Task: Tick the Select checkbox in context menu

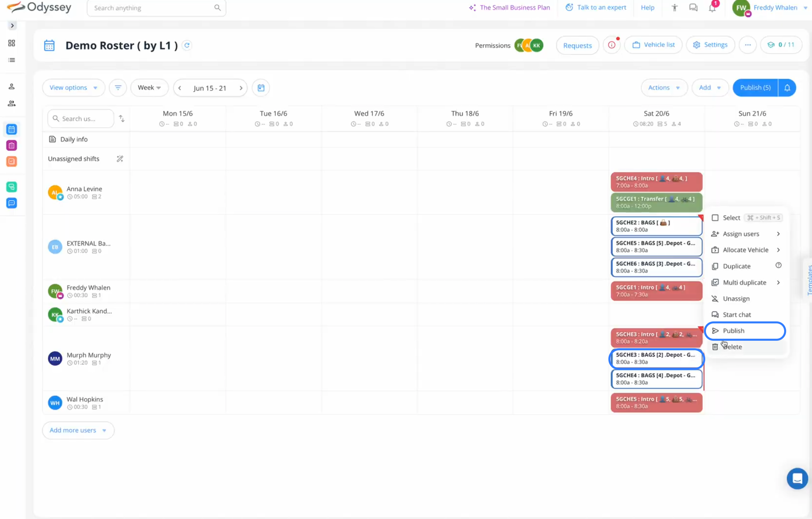Action: point(715,218)
